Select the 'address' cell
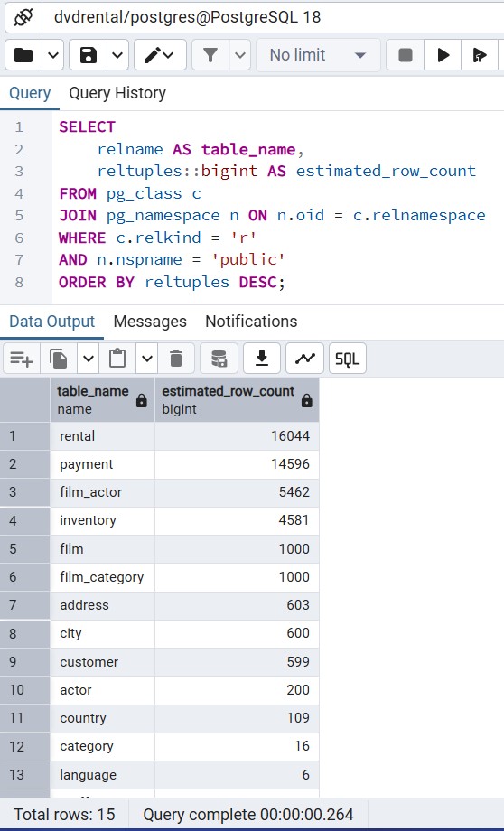Image resolution: width=504 pixels, height=831 pixels. pyautogui.click(x=102, y=605)
